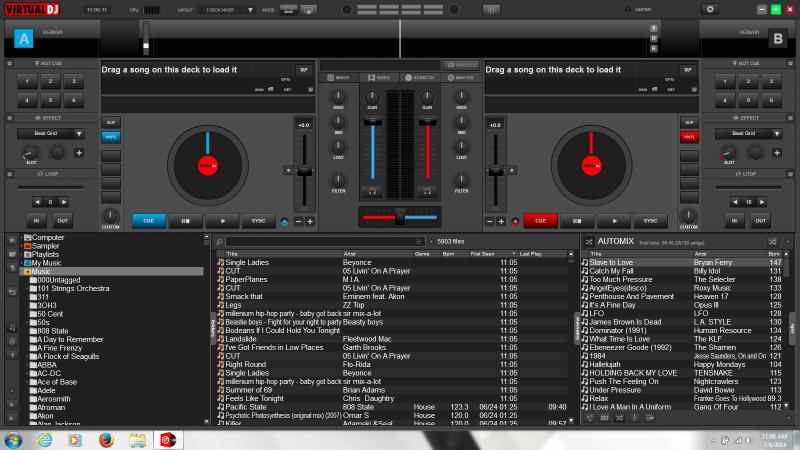Click the deck A pitch slider handle

[304, 171]
